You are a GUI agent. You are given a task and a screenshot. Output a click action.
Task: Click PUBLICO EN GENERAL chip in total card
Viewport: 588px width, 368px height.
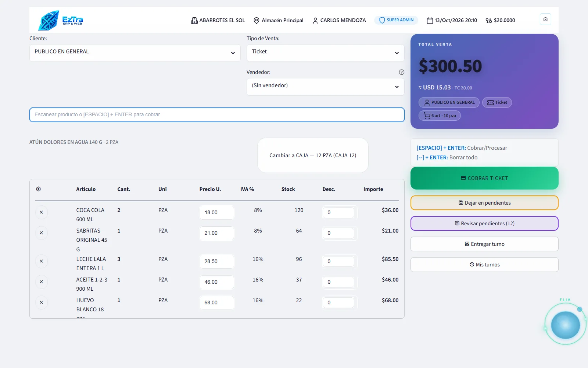tap(449, 102)
